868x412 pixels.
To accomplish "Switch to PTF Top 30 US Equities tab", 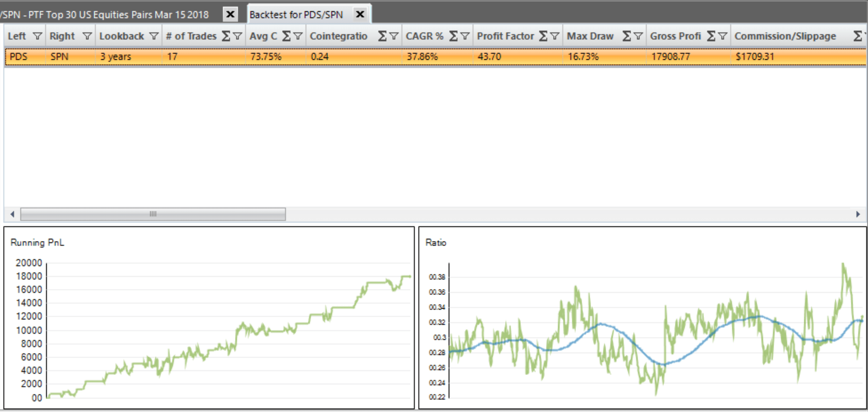I will 107,15.
